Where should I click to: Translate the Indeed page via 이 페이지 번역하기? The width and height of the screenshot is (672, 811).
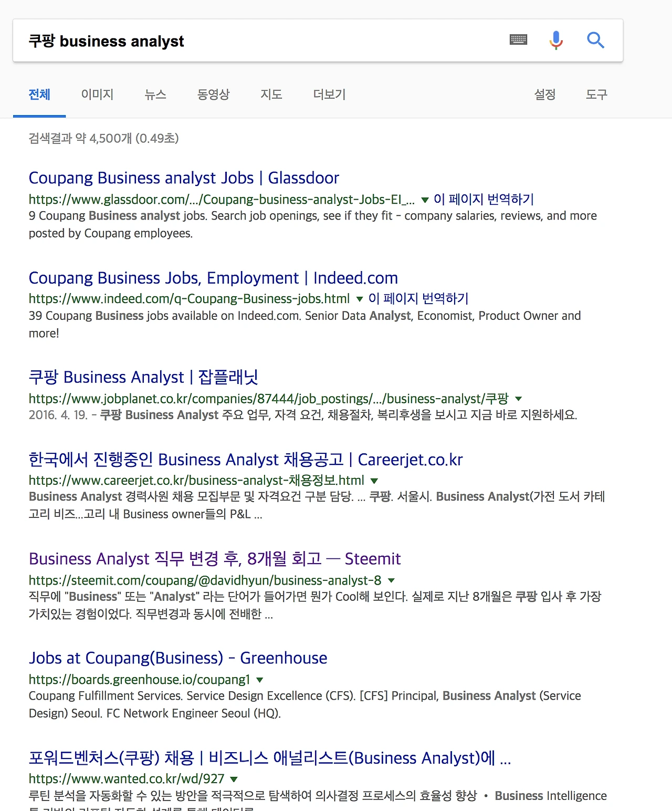click(418, 299)
